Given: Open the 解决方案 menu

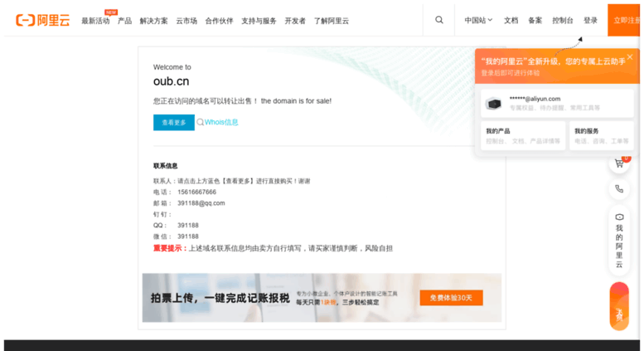Looking at the screenshot, I should (153, 21).
